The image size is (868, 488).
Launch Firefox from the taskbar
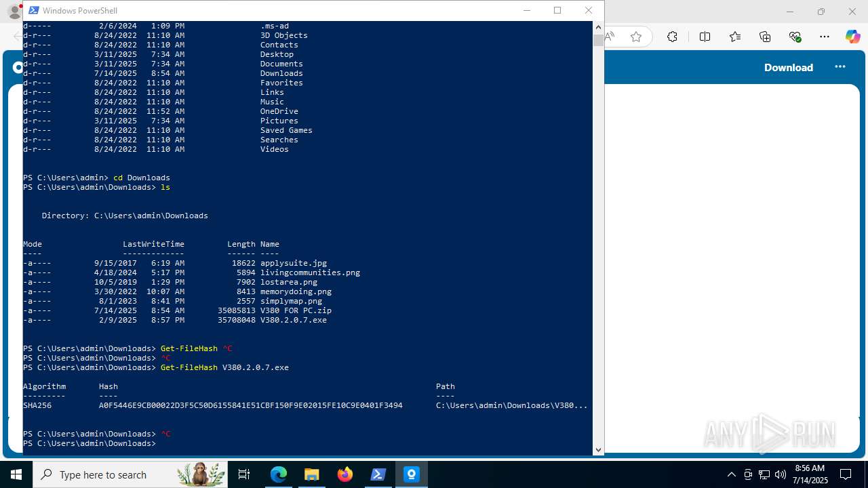point(345,474)
